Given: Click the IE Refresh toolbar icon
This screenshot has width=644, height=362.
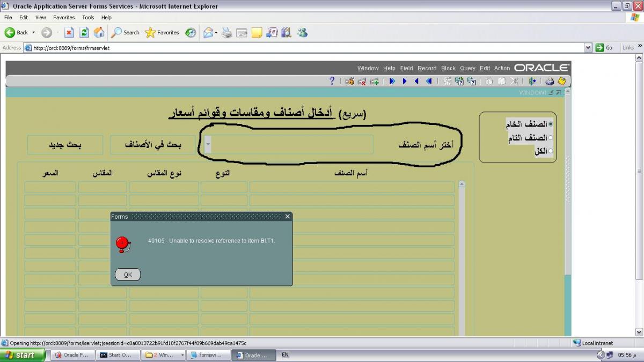Looking at the screenshot, I should point(84,33).
